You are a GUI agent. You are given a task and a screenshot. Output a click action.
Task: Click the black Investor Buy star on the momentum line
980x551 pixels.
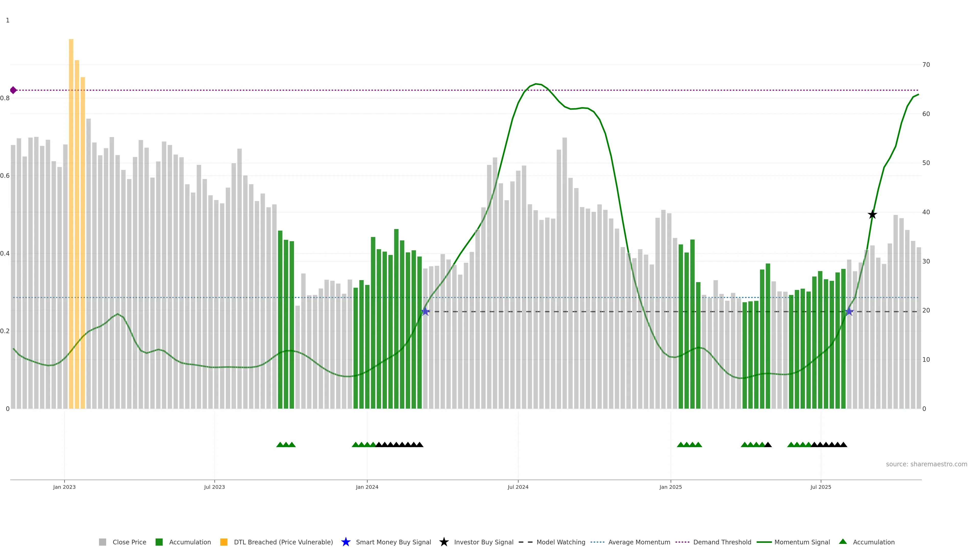(872, 215)
